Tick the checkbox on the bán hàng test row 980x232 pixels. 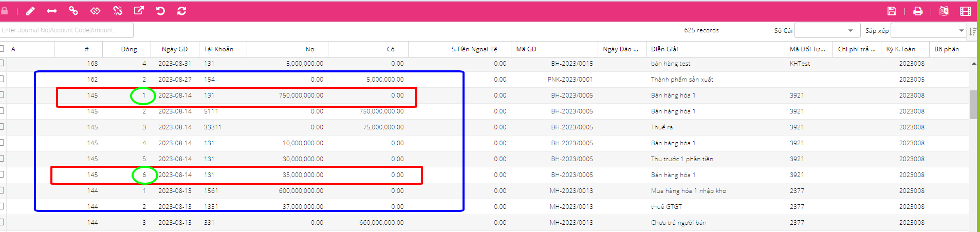(2, 63)
